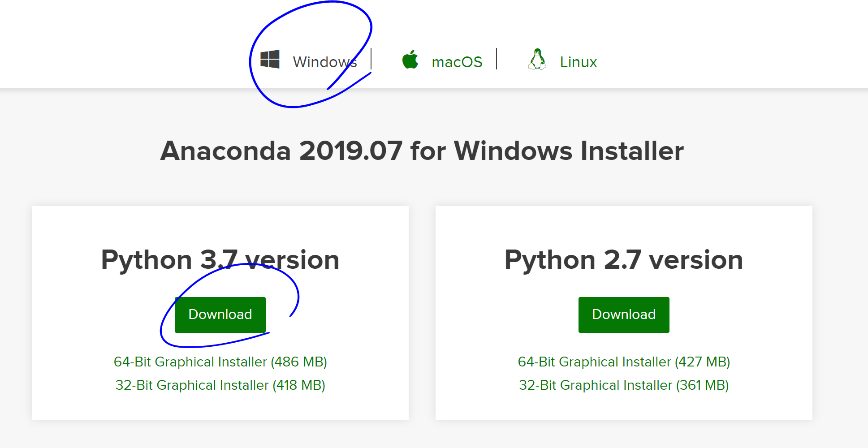Open 32-Bit Graphical Installer (418 MB) link
The height and width of the screenshot is (448, 868).
click(x=220, y=385)
